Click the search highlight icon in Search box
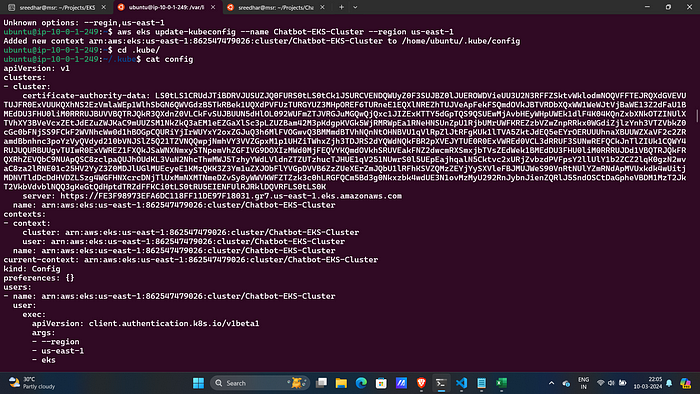Image resolution: width=700 pixels, height=394 pixels. point(296,383)
